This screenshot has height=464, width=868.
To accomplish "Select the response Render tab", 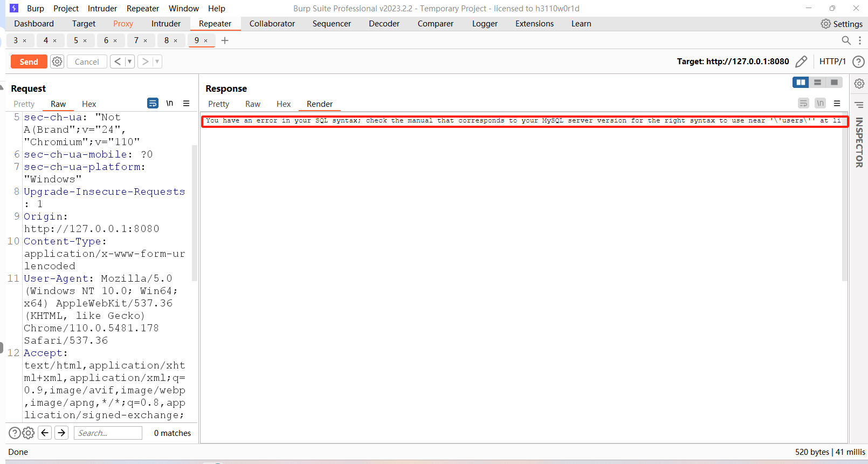I will coord(320,104).
